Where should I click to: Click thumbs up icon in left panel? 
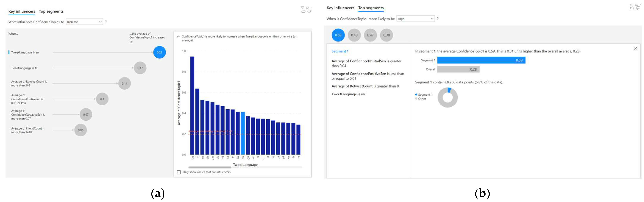303,11
